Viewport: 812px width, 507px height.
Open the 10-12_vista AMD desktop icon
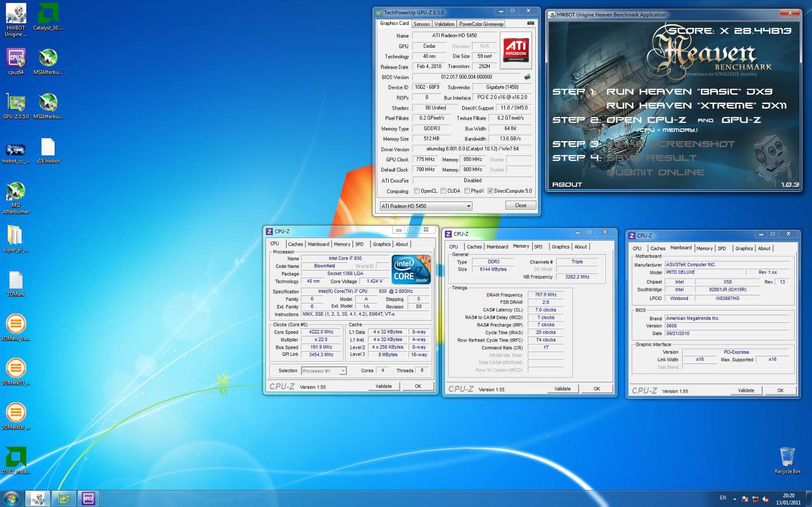[16, 460]
